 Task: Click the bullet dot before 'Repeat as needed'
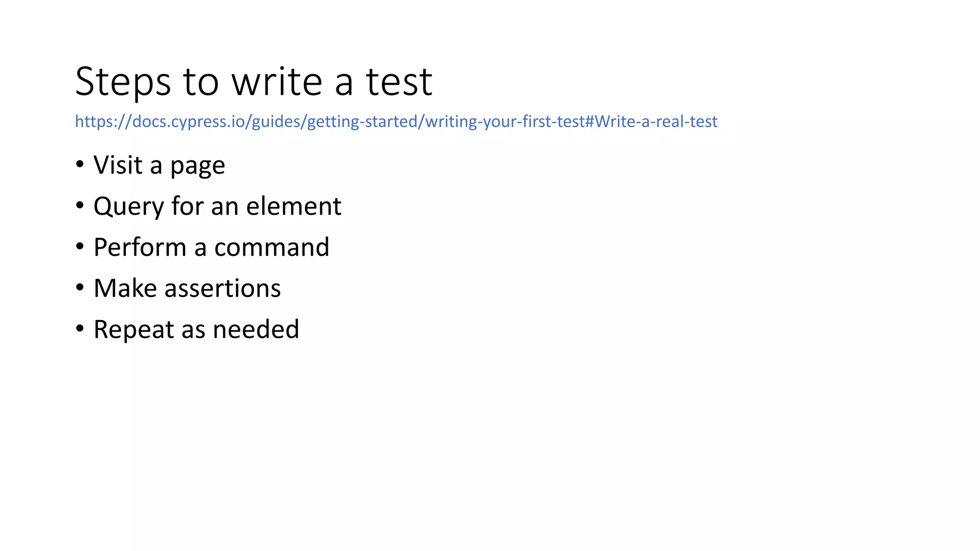pos(80,329)
